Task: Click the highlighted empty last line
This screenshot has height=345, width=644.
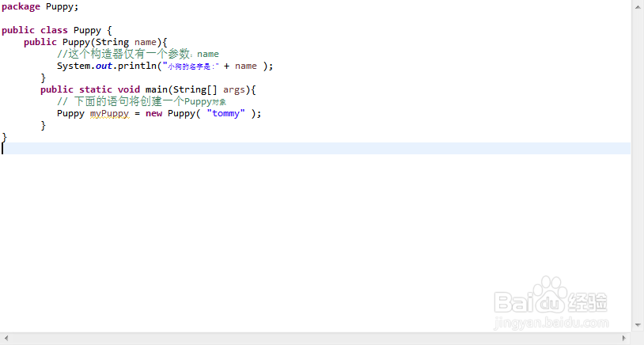Action: [316, 148]
